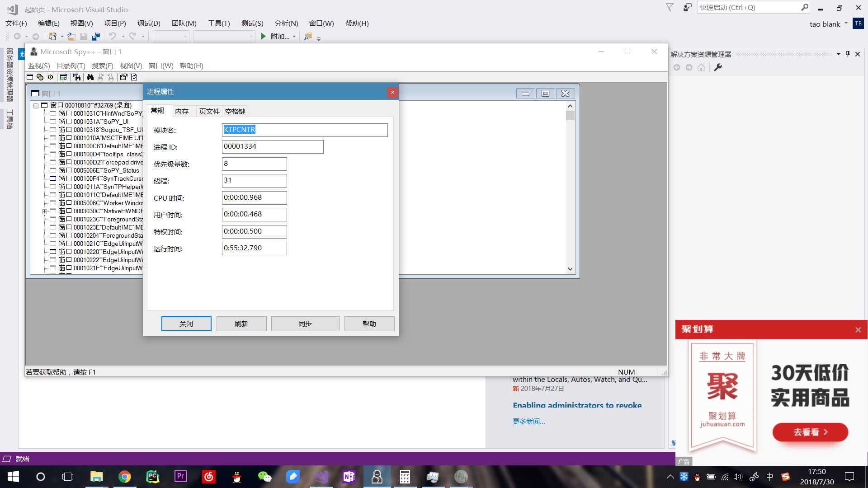Screen dimensions: 868x488
Task: Click tree scrollbar down arrow
Action: tap(570, 269)
